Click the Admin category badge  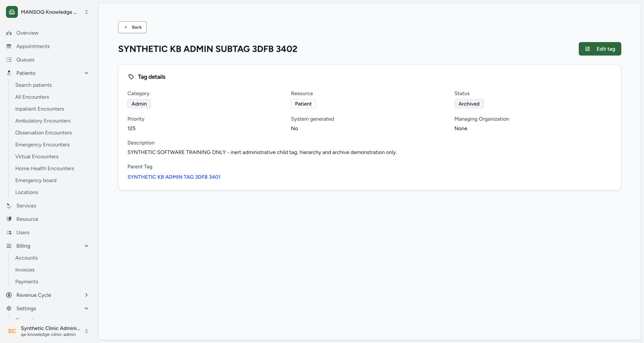pos(139,104)
